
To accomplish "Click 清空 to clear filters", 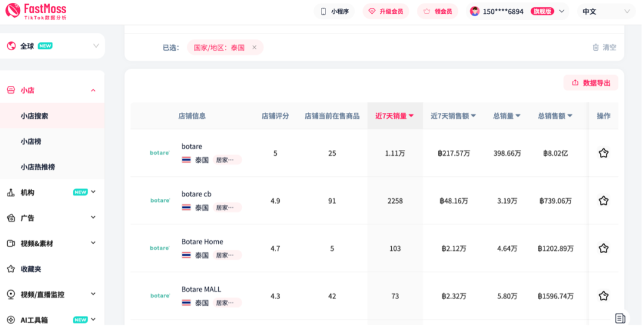I will (609, 47).
